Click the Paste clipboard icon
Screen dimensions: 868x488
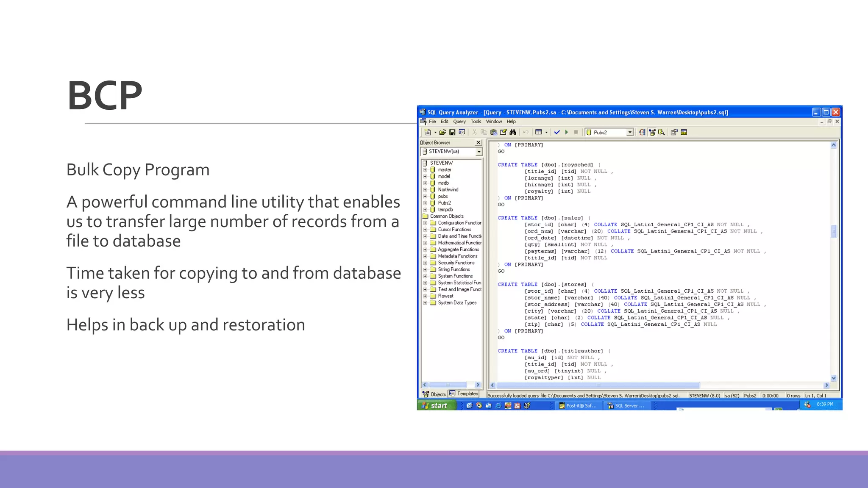click(494, 132)
